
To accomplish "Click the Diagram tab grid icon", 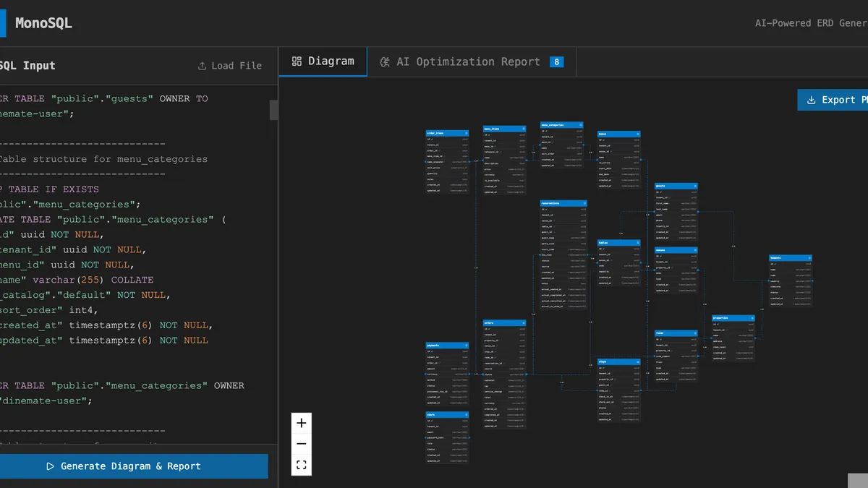I will click(297, 61).
